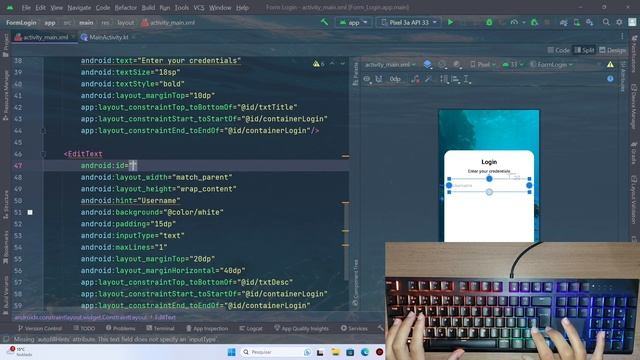Switch to MainActivity.kt editor tab
Viewport: 640px width, 360px height.
(108, 37)
